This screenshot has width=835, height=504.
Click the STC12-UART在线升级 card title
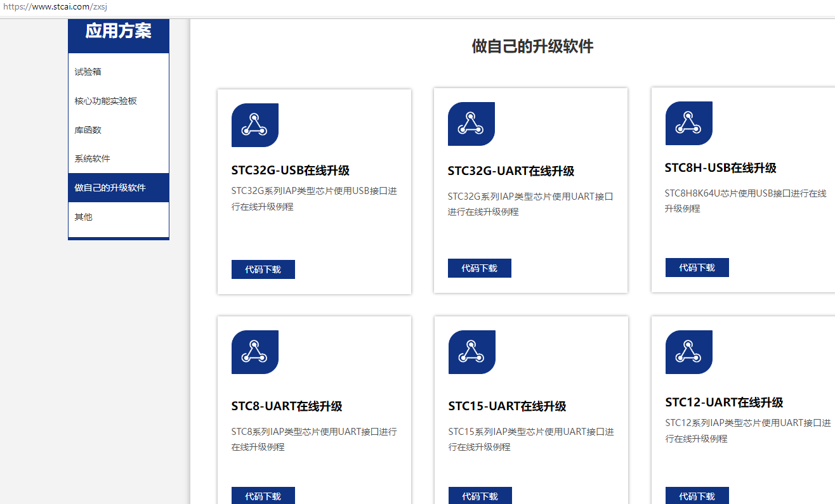[725, 403]
